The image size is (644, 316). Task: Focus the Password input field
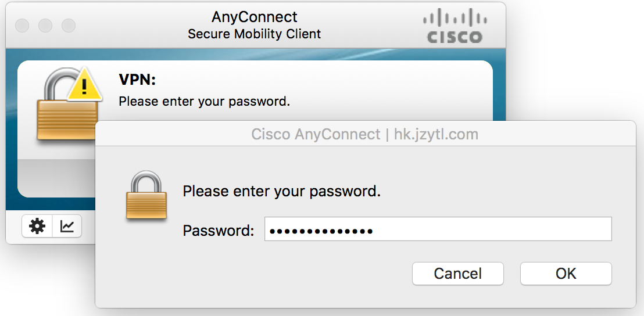438,229
